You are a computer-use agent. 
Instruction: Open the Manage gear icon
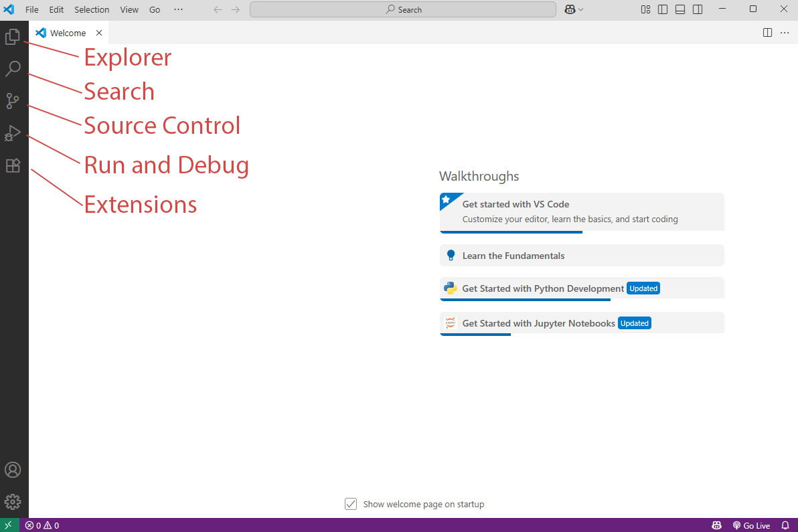tap(13, 502)
